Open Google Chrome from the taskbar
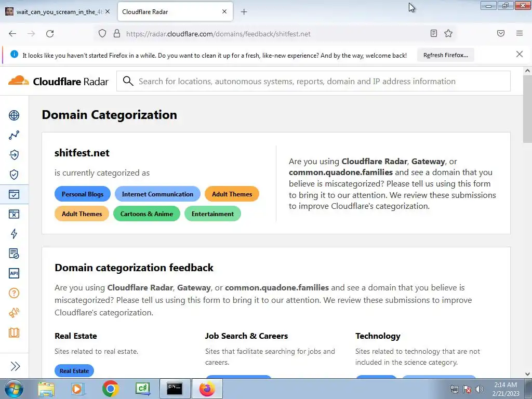 pos(110,389)
